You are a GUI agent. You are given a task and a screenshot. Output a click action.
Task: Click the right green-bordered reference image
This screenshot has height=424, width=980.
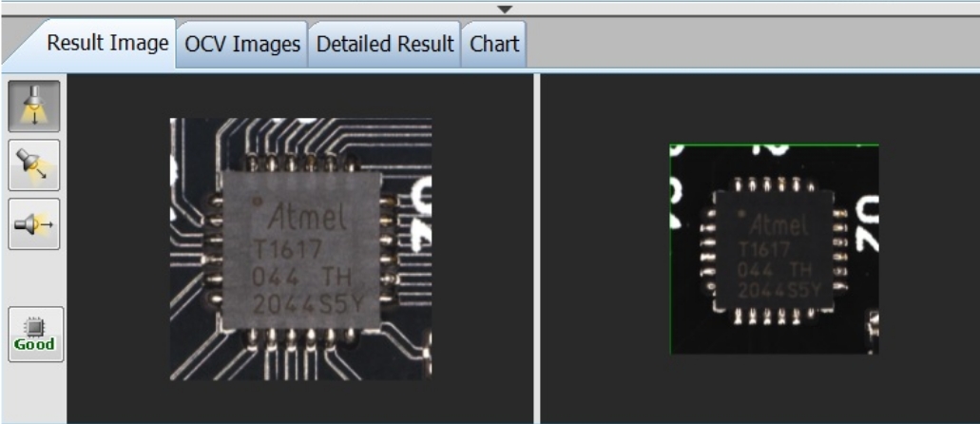click(774, 249)
